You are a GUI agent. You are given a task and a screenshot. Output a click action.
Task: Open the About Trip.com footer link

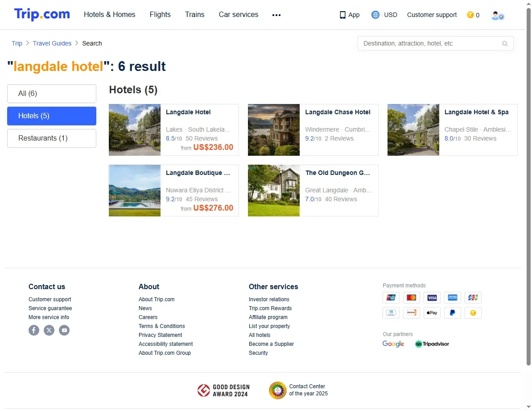pos(157,299)
